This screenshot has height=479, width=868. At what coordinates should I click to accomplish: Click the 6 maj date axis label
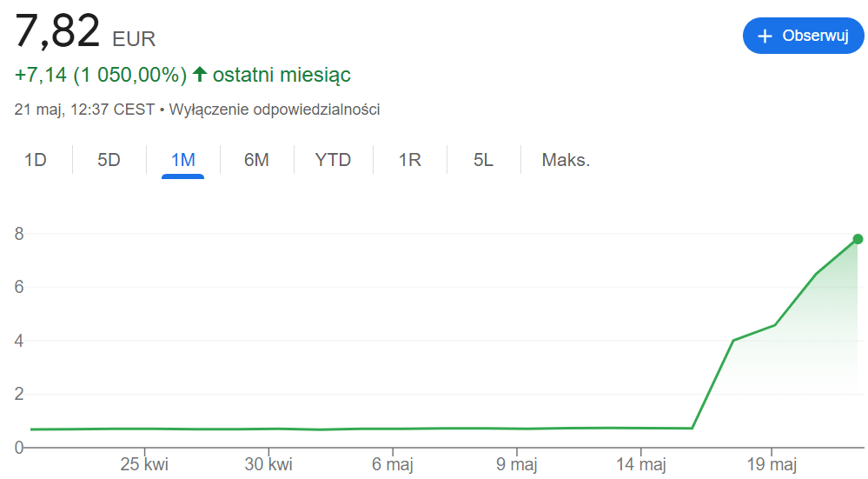(x=393, y=465)
